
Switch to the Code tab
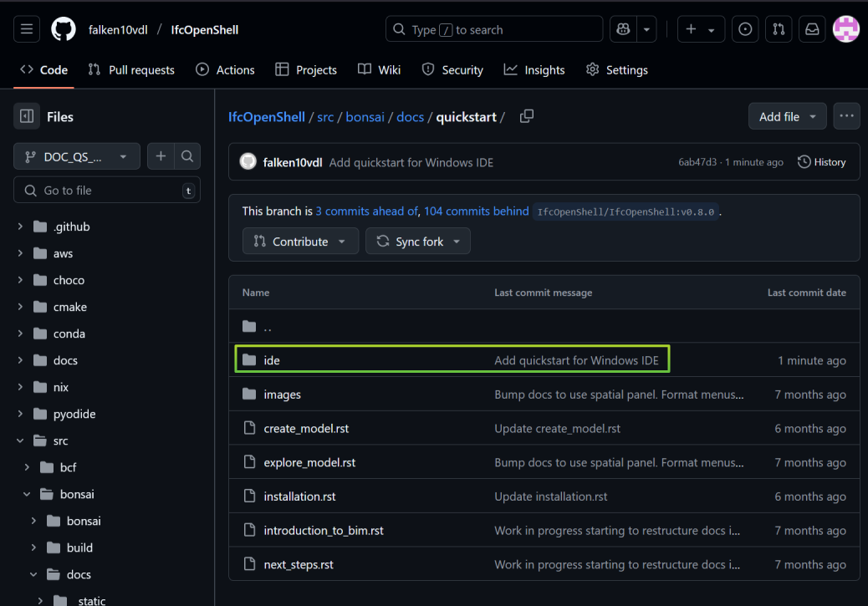coord(43,69)
